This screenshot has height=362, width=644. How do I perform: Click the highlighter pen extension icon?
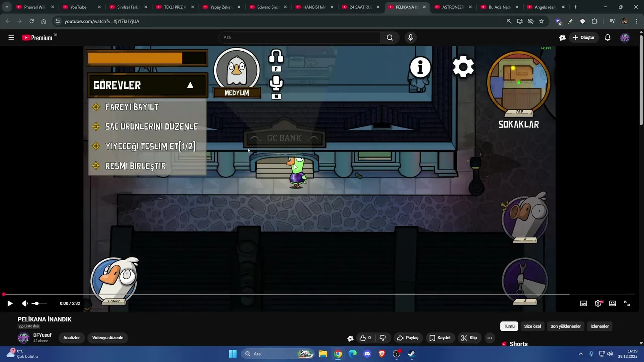click(x=570, y=21)
